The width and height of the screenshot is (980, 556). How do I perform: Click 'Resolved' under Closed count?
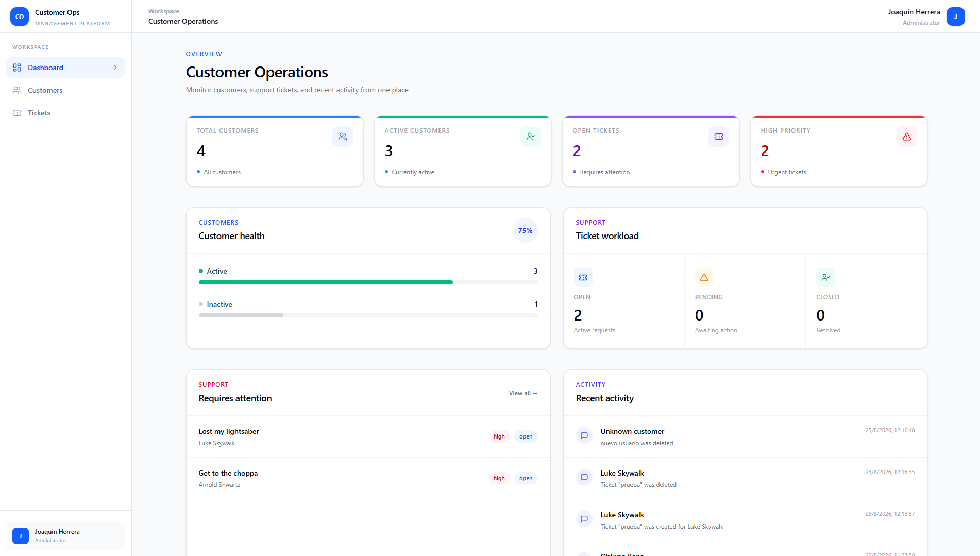(828, 330)
